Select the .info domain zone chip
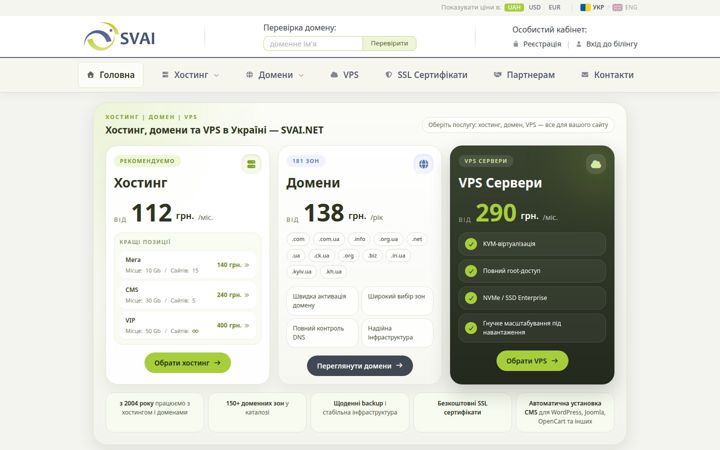This screenshot has height=450, width=720. click(x=359, y=239)
